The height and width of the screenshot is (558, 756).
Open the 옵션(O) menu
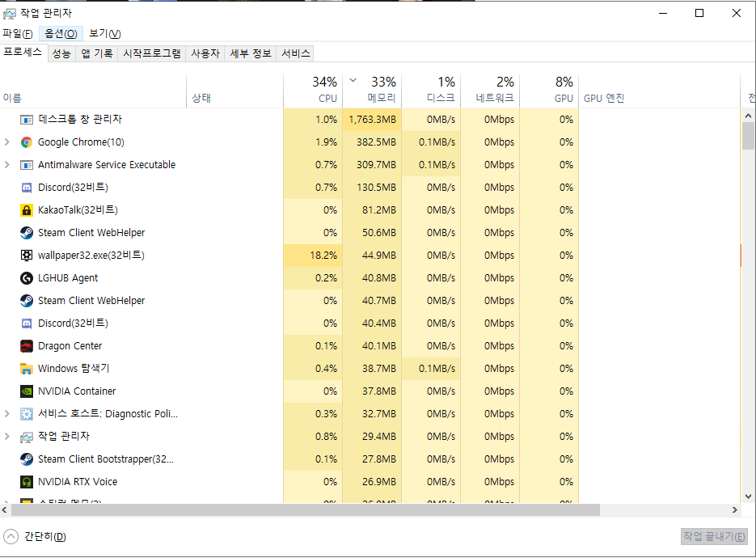pyautogui.click(x=61, y=34)
